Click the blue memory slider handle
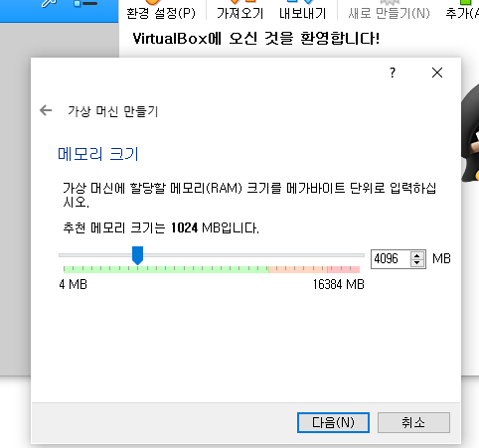The width and height of the screenshot is (479, 448). click(137, 255)
